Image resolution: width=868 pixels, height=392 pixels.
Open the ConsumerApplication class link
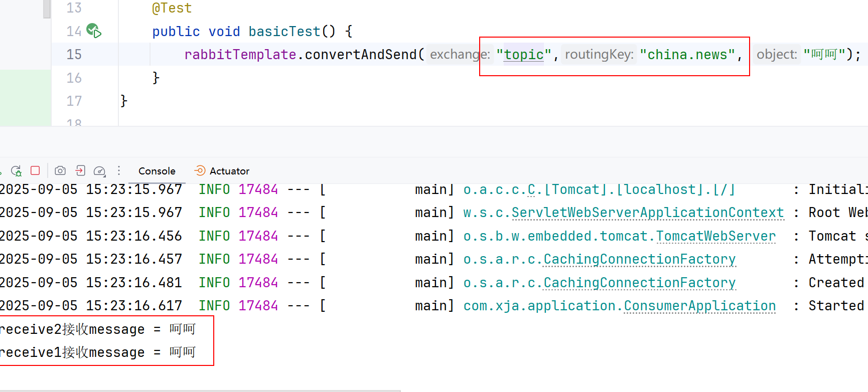(699, 306)
